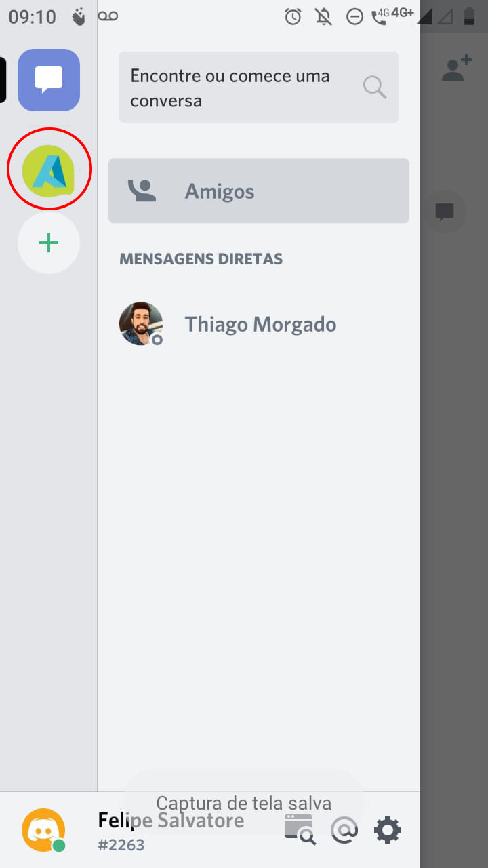This screenshot has height=868, width=488.
Task: Tap the #2263 user tag
Action: 121,845
